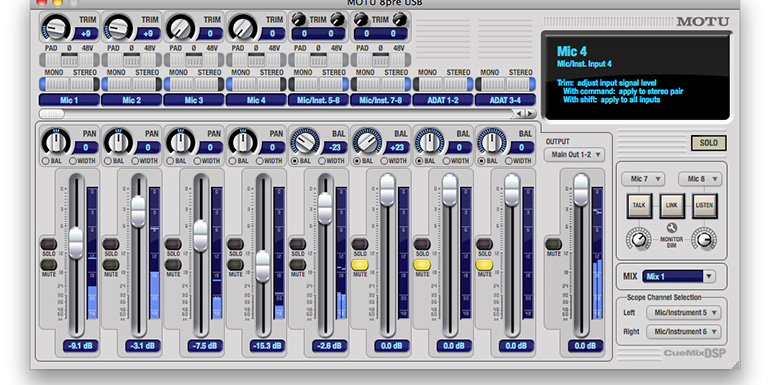
Task: Unmute the ADAT 1-2 channel
Action: click(422, 265)
